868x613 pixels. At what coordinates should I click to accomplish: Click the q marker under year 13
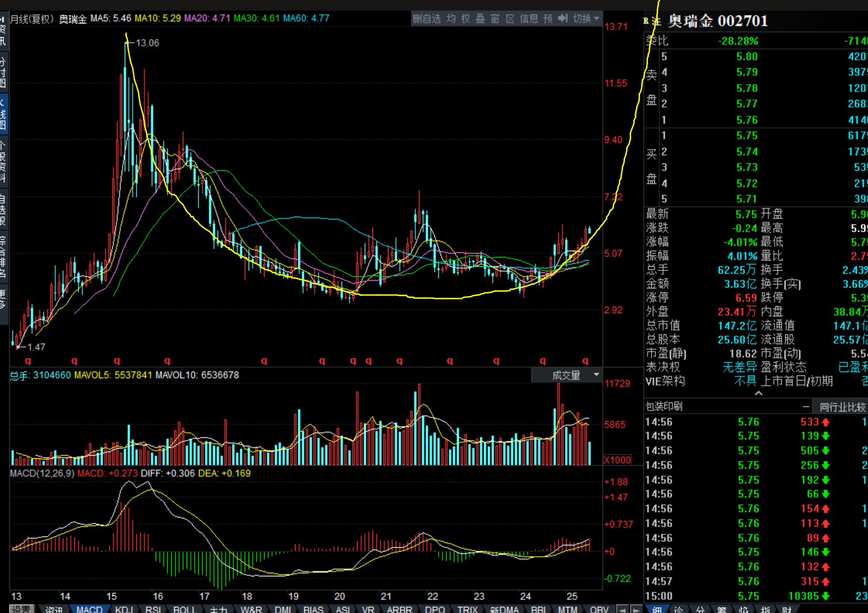(x=28, y=360)
